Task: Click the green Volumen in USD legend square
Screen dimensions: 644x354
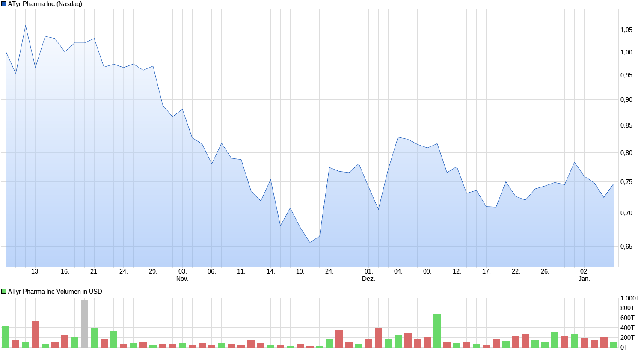Action: coord(3,291)
